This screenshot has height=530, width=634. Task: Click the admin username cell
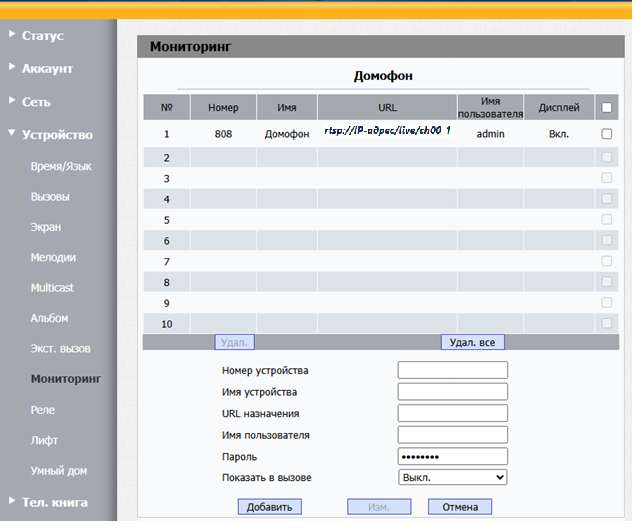(x=490, y=134)
